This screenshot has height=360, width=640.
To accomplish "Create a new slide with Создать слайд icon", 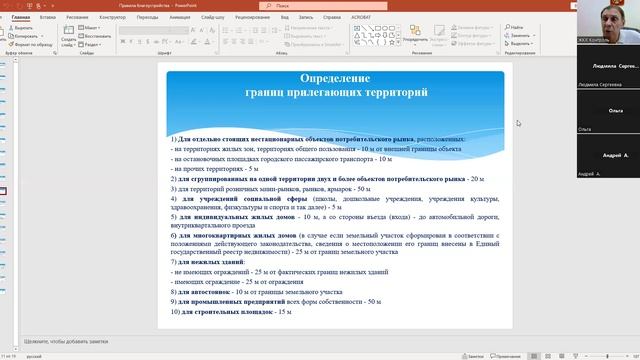I will [69, 30].
